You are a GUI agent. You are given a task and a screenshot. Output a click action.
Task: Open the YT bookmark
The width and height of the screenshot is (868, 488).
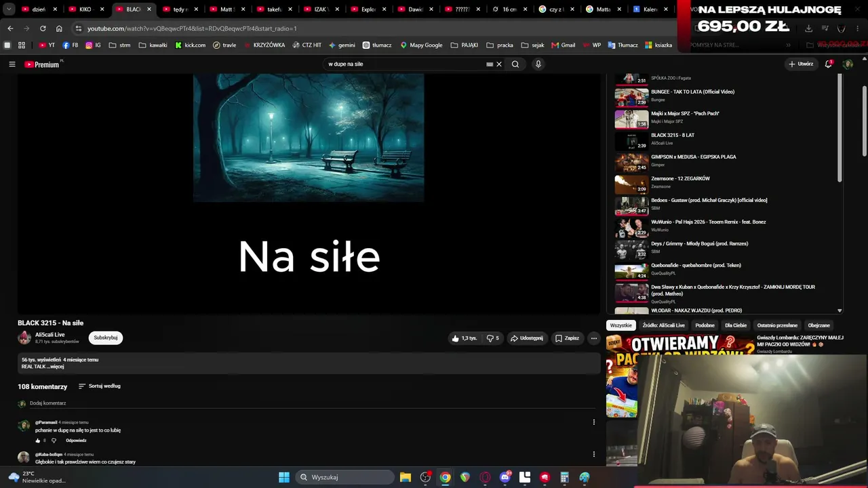(47, 45)
